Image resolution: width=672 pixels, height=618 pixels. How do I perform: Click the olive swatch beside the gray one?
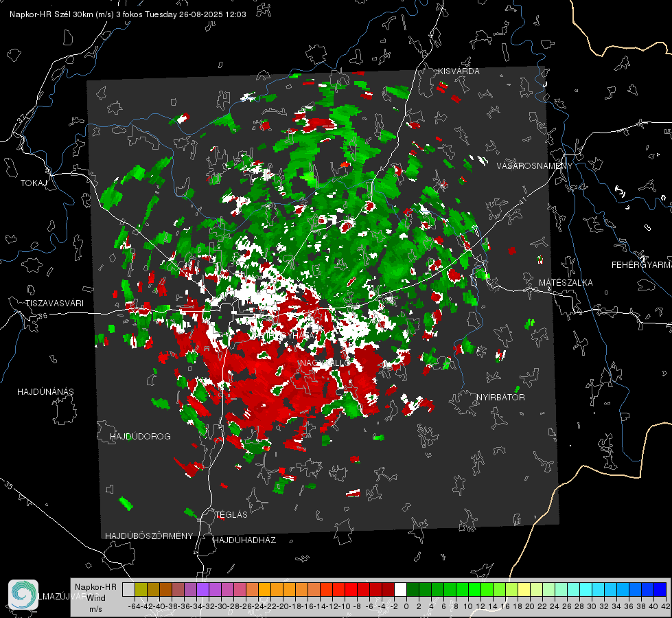click(141, 589)
